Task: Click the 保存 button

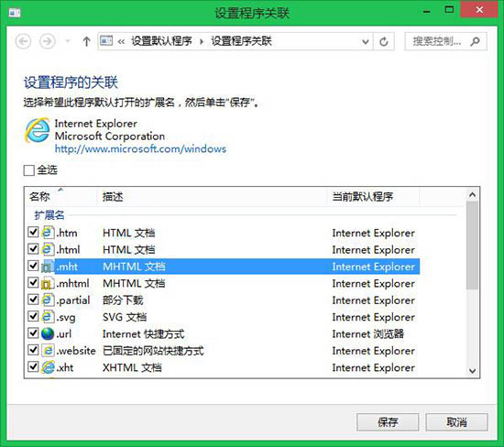Action: click(x=388, y=422)
